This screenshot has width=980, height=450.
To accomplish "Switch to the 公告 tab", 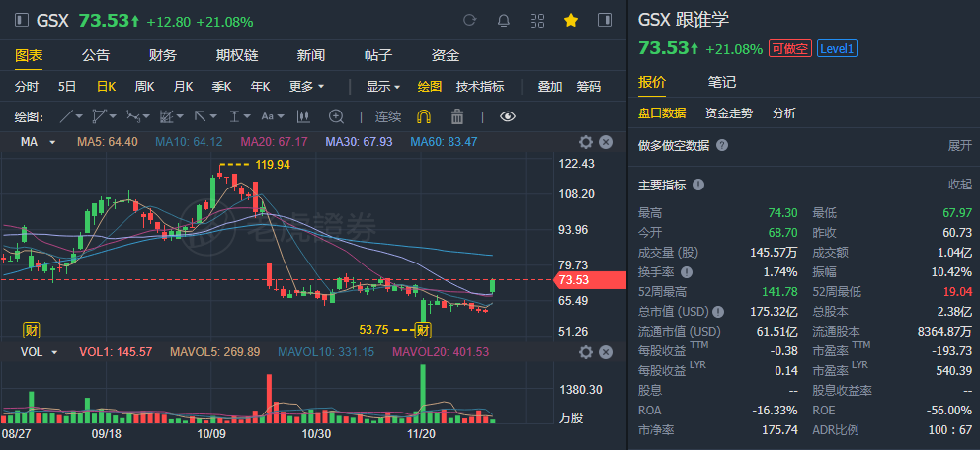I will tap(96, 55).
